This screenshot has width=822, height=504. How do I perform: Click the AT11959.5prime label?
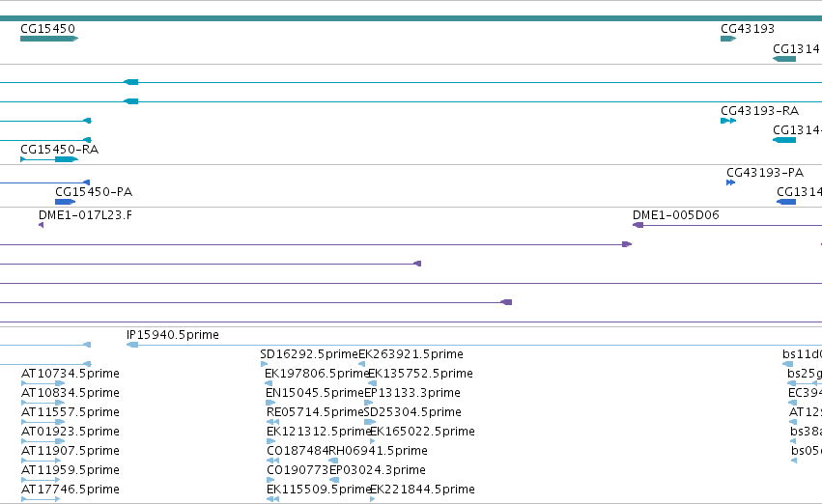[71, 470]
